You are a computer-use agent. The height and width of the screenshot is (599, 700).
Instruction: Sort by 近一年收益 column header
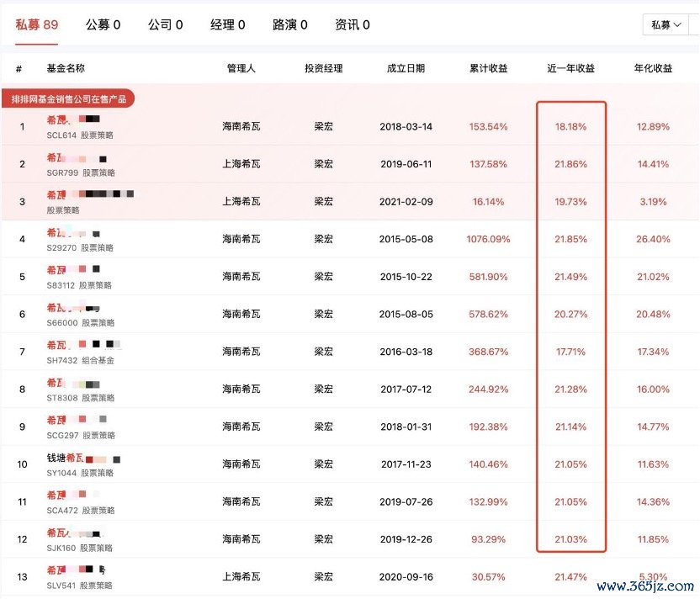[x=570, y=68]
